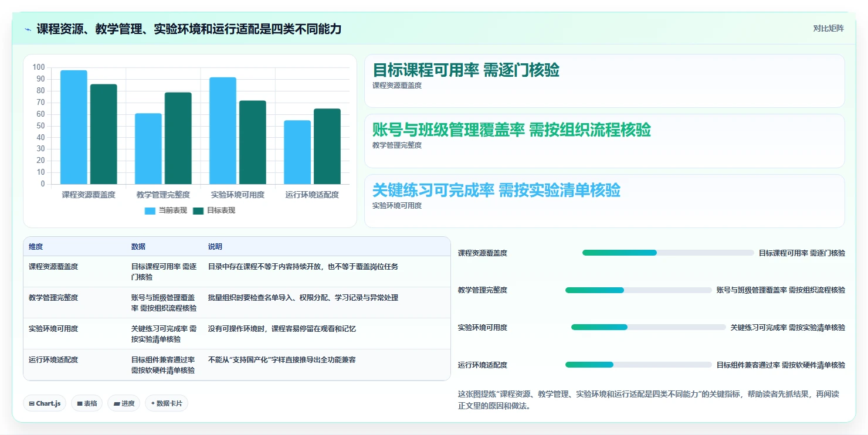The height and width of the screenshot is (435, 868).
Task: Click 实验环境可用度 current-performance blue bar
Action: [223, 131]
